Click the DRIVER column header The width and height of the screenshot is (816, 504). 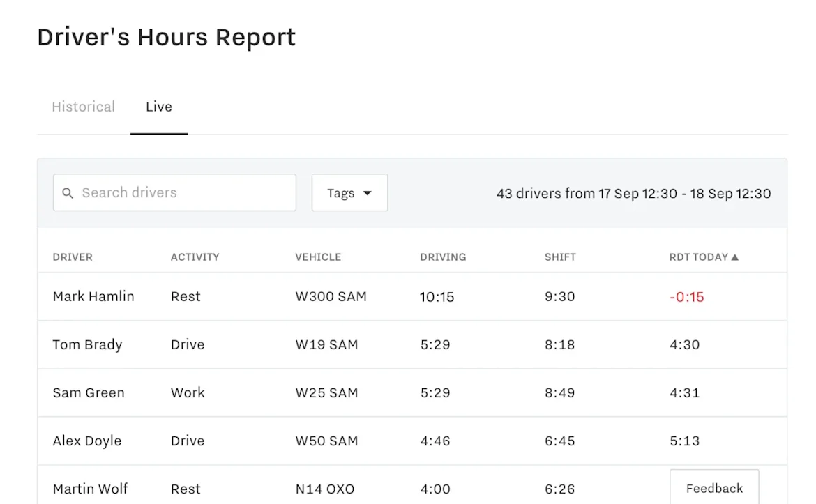[73, 257]
